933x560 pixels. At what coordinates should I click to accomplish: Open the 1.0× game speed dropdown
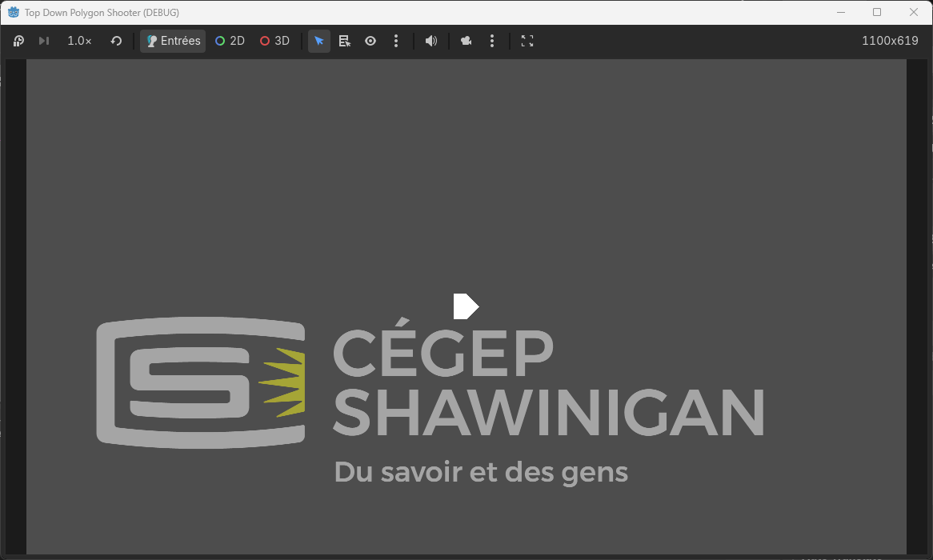coord(79,41)
